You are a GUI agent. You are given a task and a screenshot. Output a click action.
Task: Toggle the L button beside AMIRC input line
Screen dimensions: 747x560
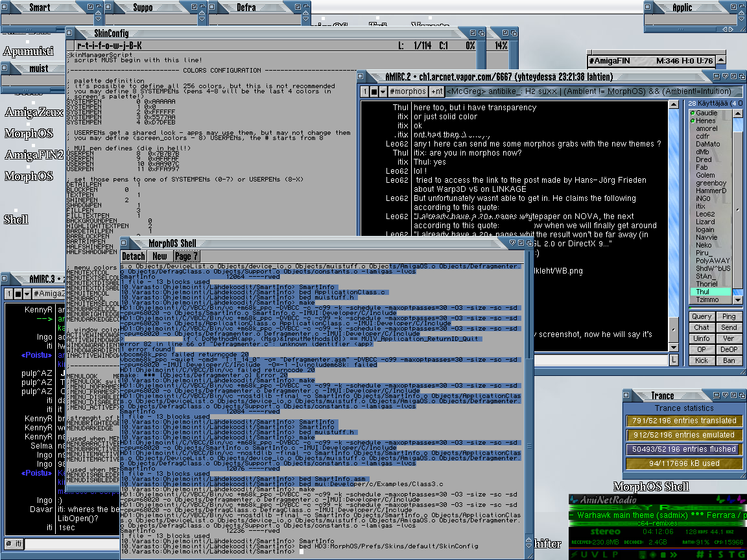coord(674,360)
